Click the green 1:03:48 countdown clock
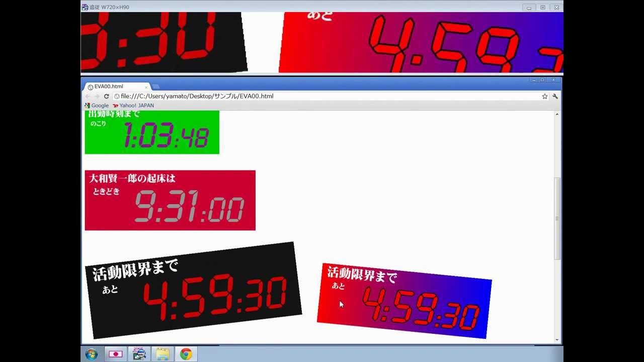Screen dimensions: 644x362 (x=152, y=132)
